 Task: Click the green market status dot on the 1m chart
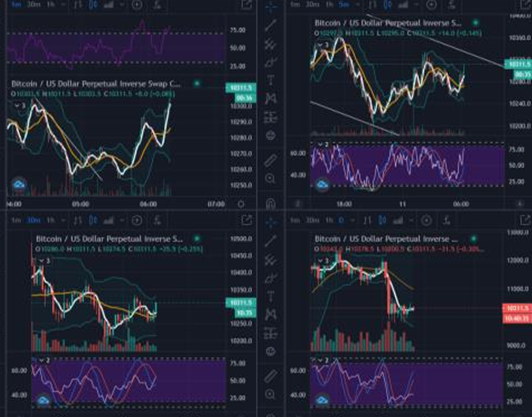tap(197, 83)
